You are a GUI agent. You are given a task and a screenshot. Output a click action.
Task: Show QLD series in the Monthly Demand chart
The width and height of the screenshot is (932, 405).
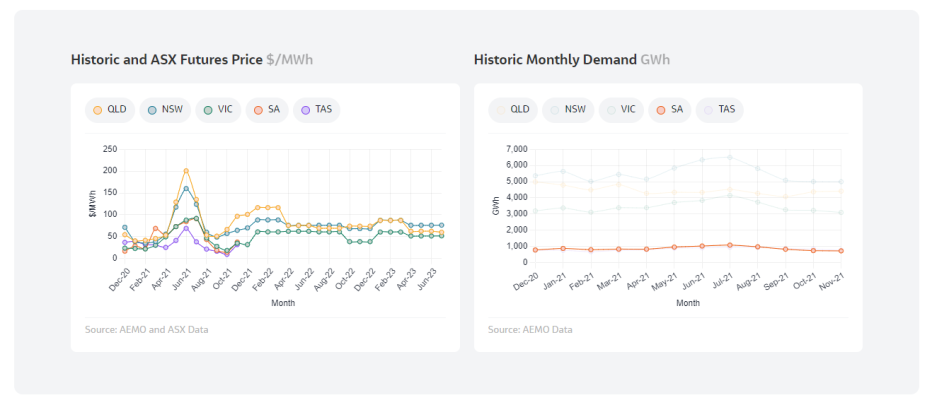[x=513, y=109]
